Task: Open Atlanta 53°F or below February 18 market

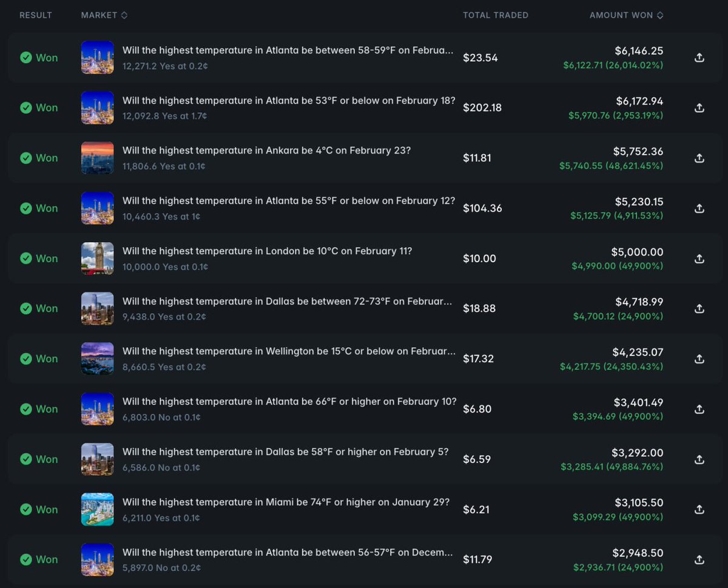Action: 289,101
